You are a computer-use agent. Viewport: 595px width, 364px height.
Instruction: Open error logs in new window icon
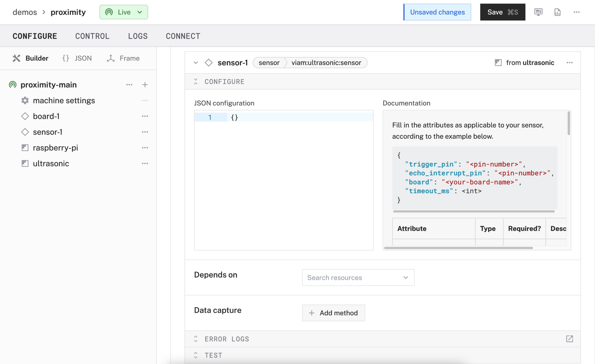tap(569, 339)
